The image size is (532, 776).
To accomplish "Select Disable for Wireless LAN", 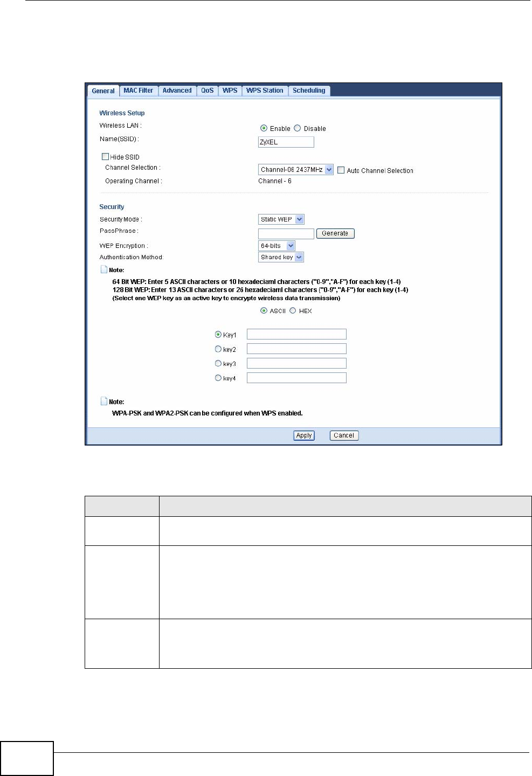I will click(297, 128).
